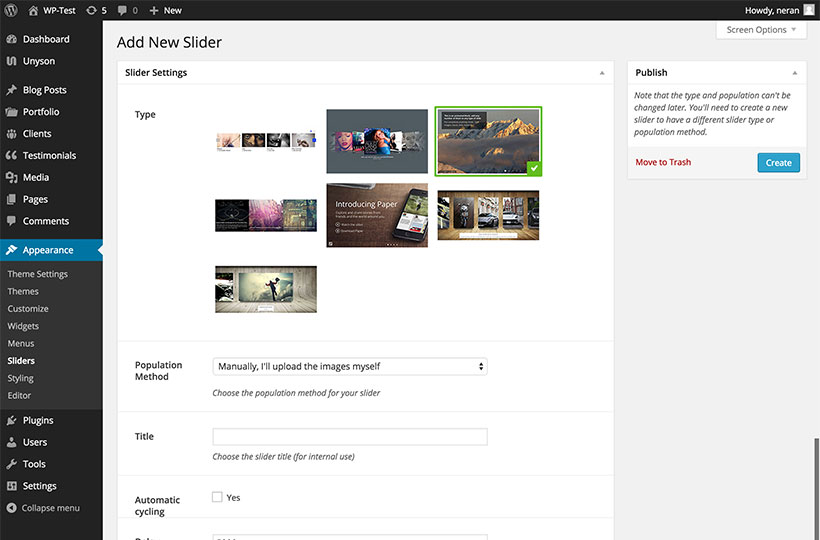Open Themes submenu item

click(x=23, y=291)
